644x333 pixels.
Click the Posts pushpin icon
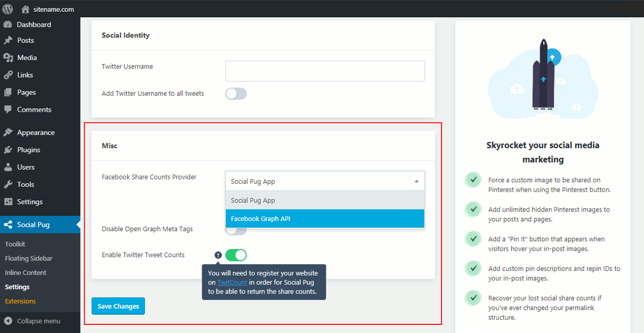[x=8, y=40]
